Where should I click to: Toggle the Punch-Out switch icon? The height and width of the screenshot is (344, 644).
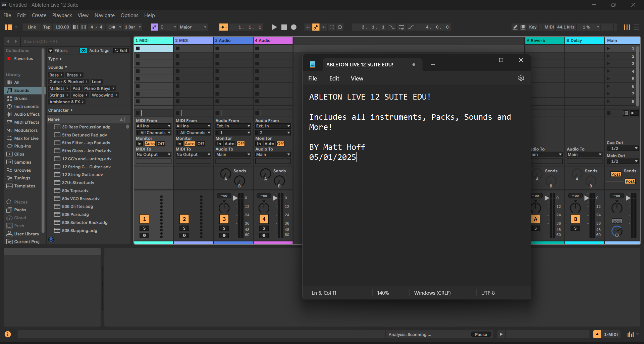pos(411,27)
